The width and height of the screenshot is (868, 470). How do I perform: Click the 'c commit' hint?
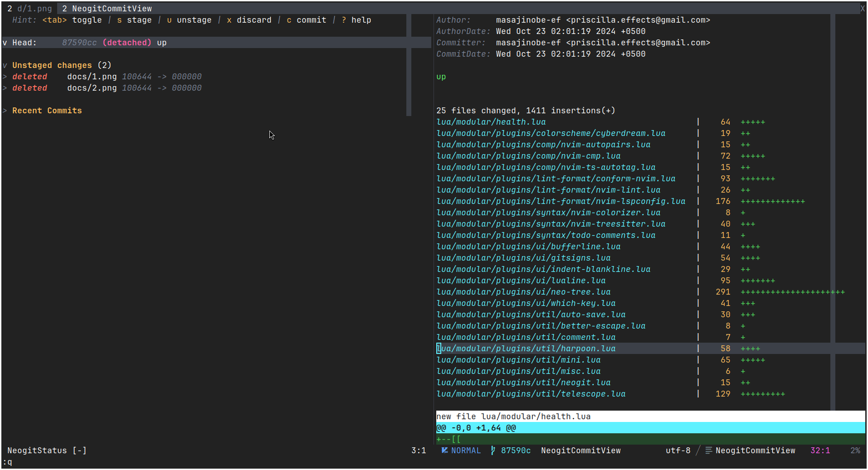pos(307,20)
